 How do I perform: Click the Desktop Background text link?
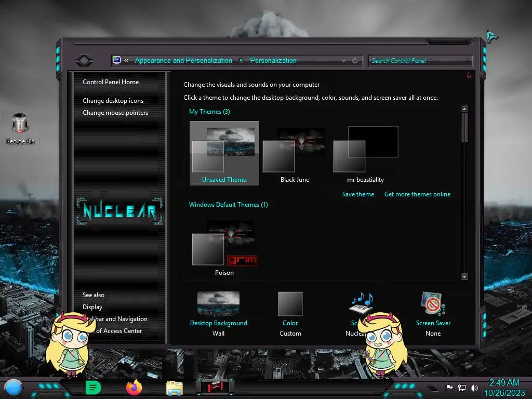(219, 323)
